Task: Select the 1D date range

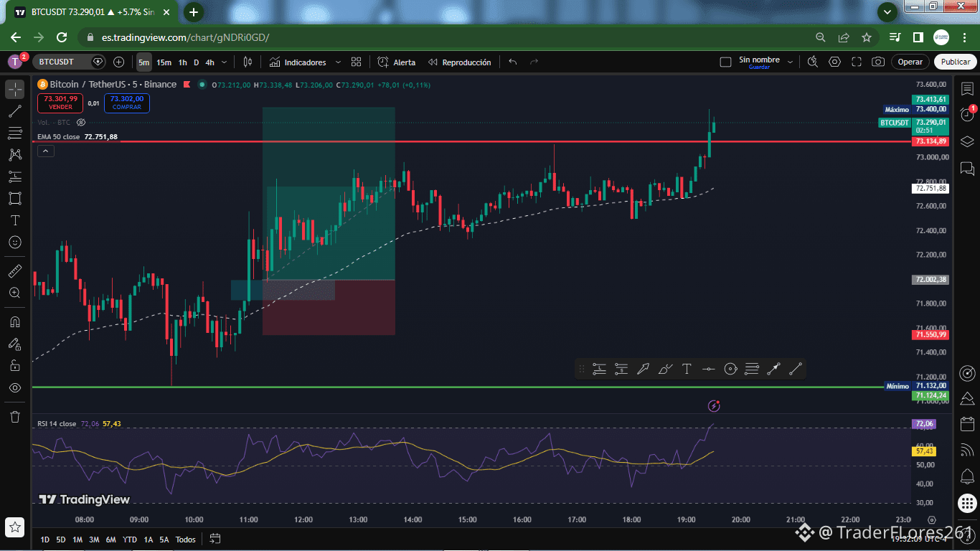Action: pyautogui.click(x=44, y=540)
